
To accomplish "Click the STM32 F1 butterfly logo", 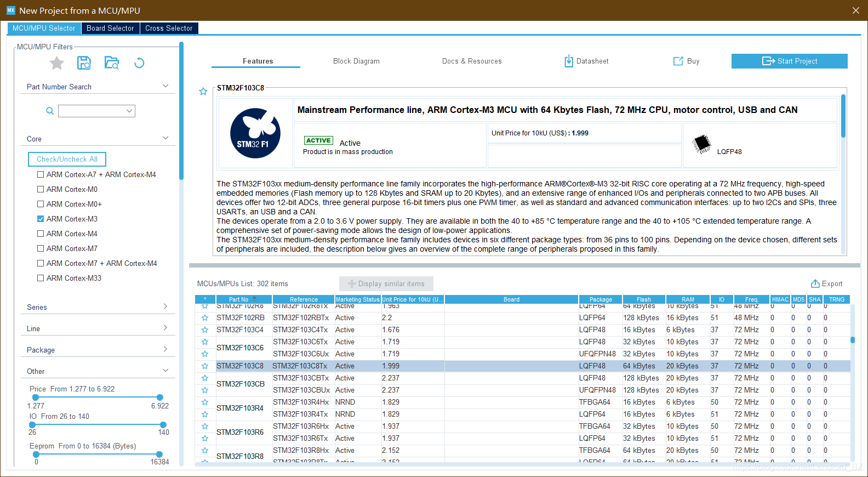I will pos(255,133).
